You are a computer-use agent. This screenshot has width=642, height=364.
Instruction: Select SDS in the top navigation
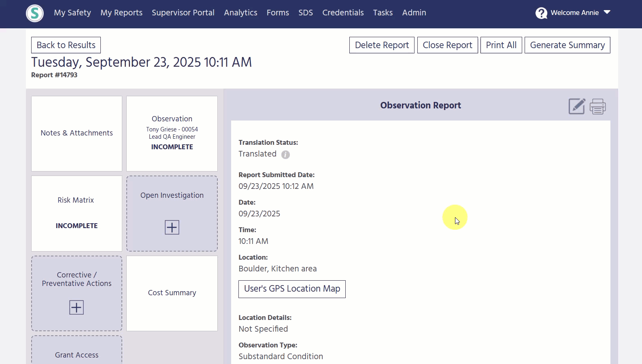pos(306,13)
